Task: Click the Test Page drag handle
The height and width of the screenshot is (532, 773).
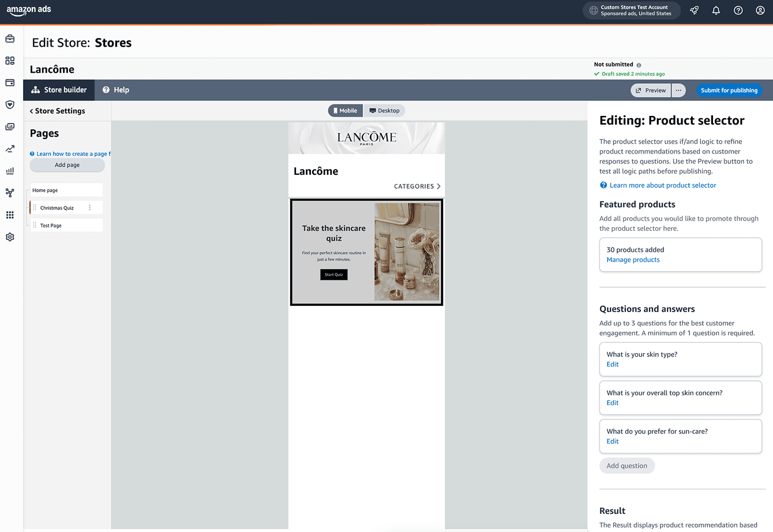Action: (x=35, y=226)
